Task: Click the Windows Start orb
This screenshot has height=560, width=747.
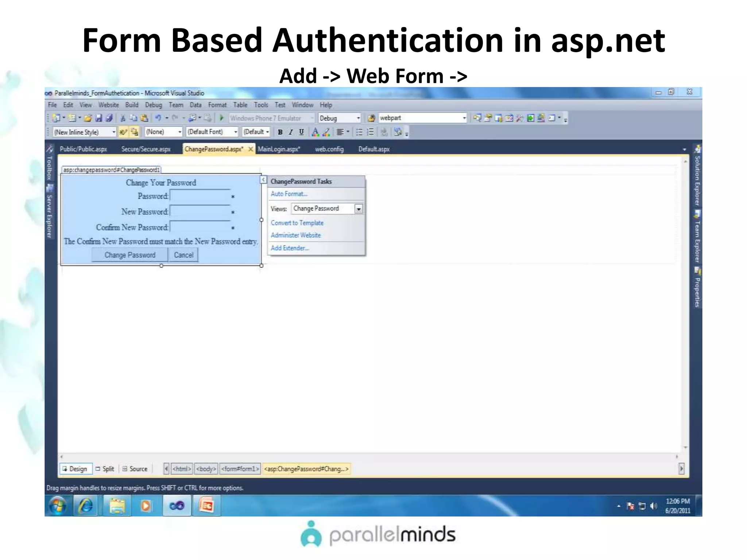Action: 58,506
